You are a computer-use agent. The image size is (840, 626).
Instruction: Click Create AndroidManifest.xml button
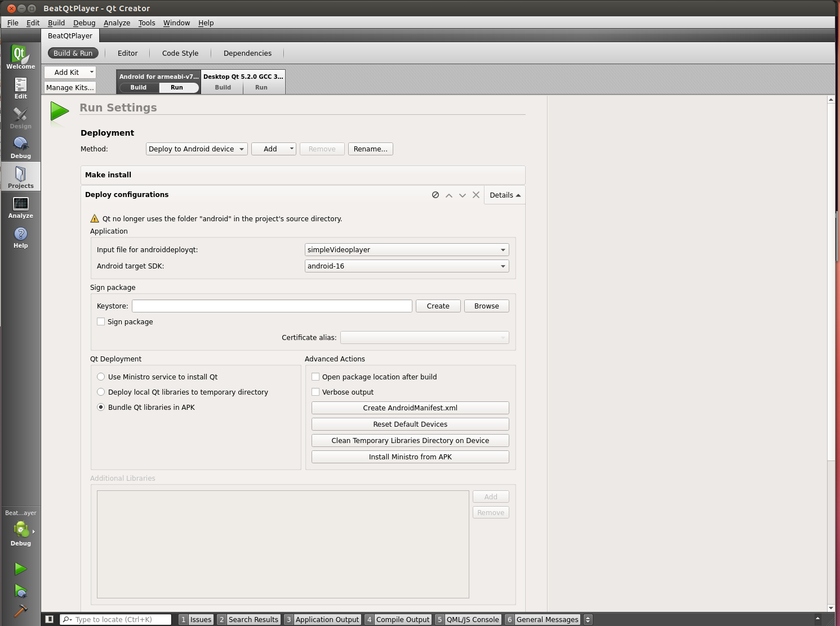410,408
